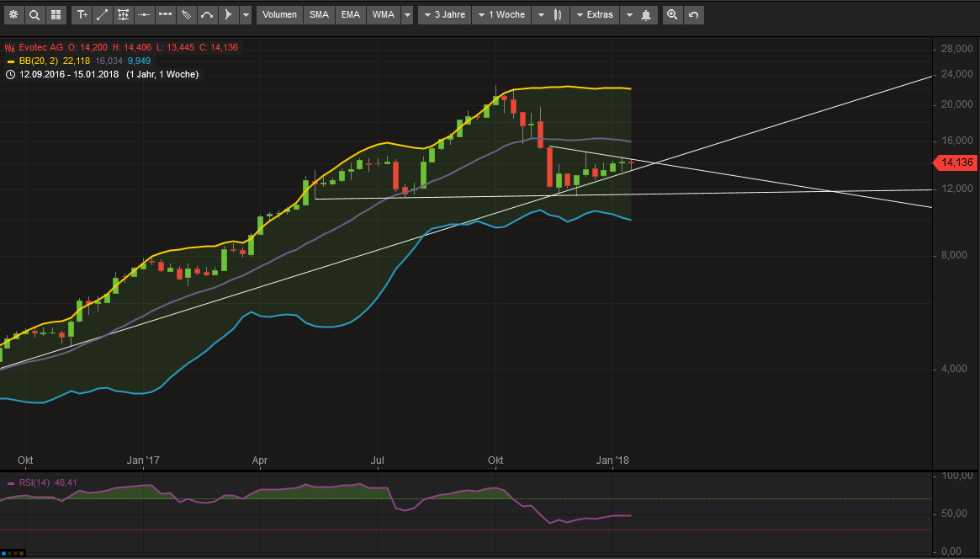
Task: Select the horizontal line tool
Action: [x=145, y=14]
